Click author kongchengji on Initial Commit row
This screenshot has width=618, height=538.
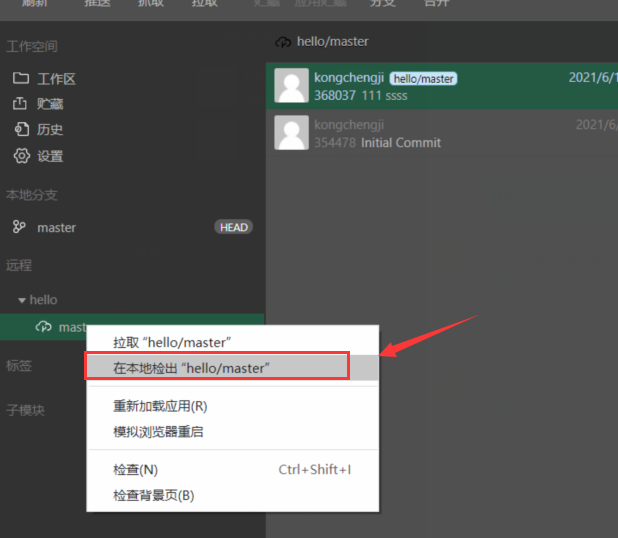point(349,125)
